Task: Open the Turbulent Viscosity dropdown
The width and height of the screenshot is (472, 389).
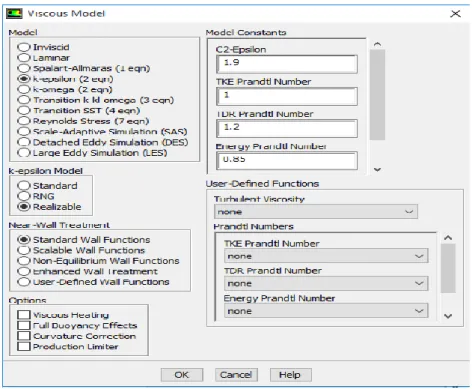Action: click(316, 212)
